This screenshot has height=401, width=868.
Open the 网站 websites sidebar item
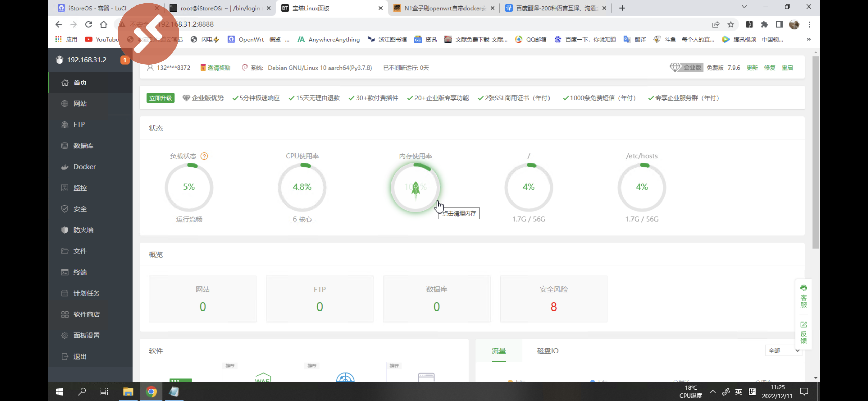[91, 104]
